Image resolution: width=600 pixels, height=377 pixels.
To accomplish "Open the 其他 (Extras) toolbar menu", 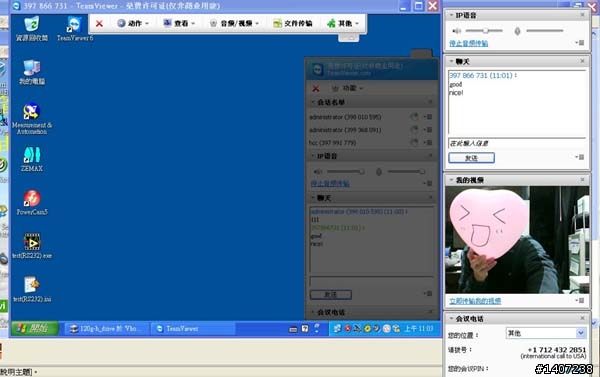I will click(343, 23).
